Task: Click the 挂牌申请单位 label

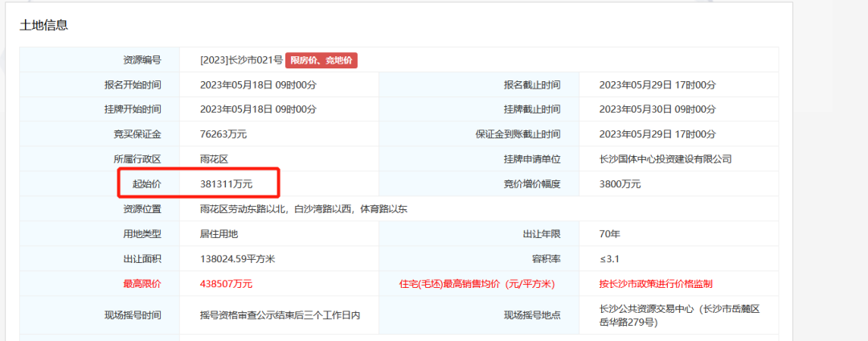Action: [532, 159]
